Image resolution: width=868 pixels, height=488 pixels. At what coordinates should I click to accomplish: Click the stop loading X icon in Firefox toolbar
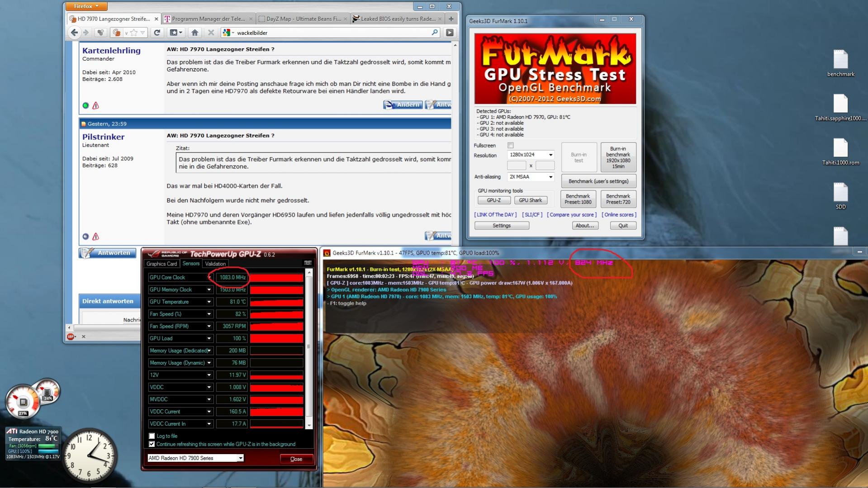pyautogui.click(x=211, y=33)
